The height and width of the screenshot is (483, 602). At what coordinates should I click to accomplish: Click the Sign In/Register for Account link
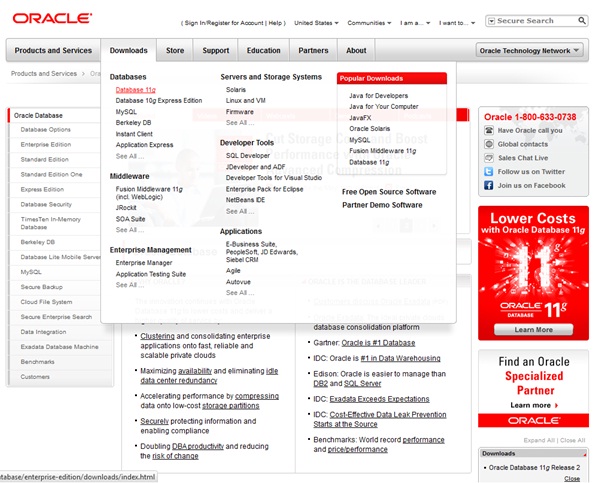pos(224,23)
